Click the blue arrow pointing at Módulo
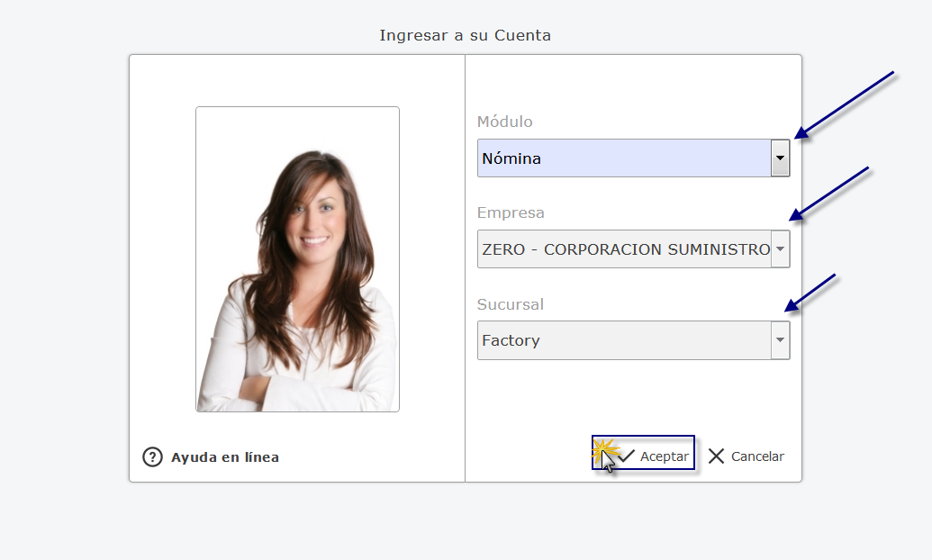This screenshot has height=560, width=932. [844, 105]
